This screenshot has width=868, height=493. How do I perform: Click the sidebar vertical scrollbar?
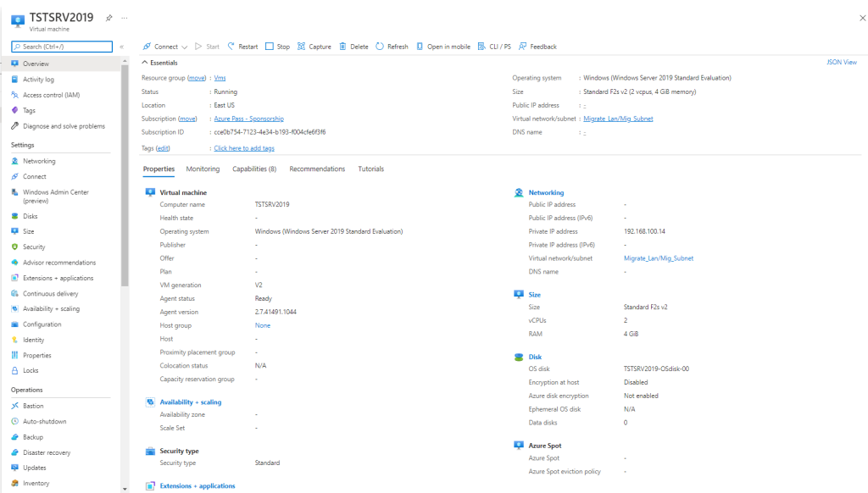(x=125, y=176)
